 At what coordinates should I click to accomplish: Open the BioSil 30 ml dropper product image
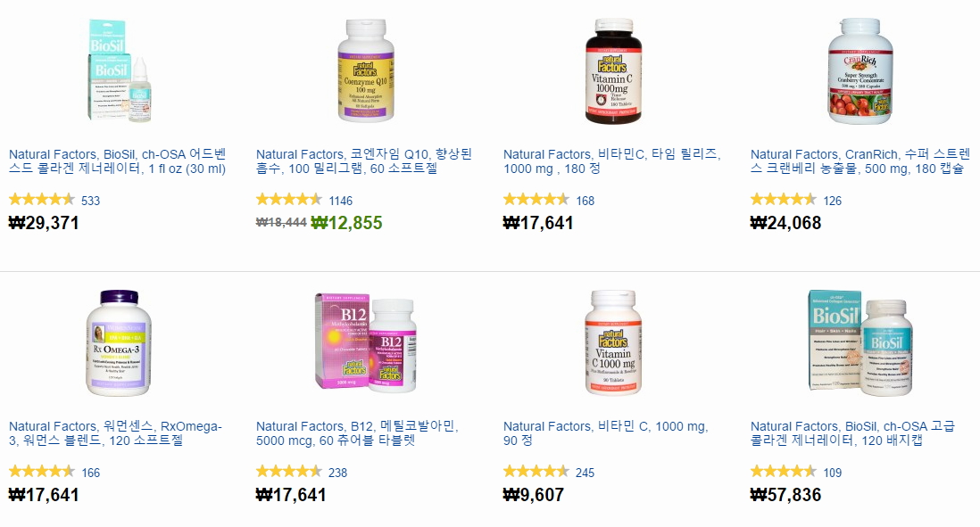pos(119,70)
